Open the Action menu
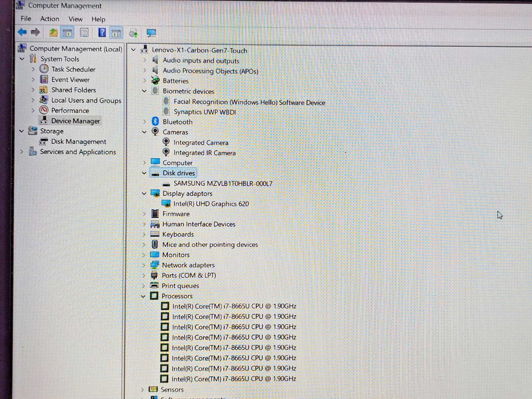 [x=50, y=19]
